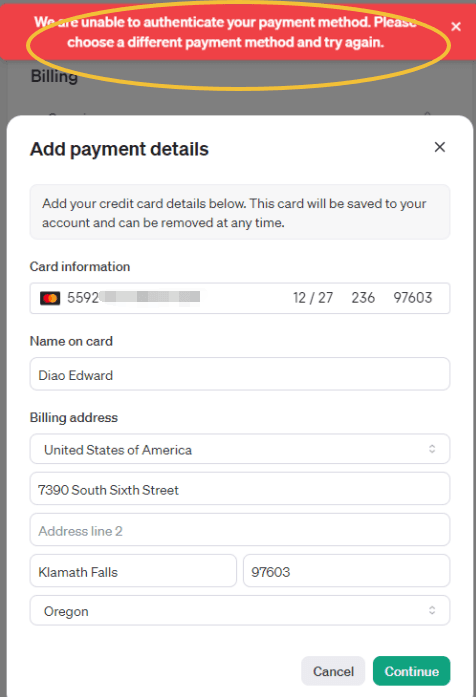This screenshot has width=476, height=697.
Task: Edit the card expiry date 12 / 27
Action: pyautogui.click(x=313, y=297)
